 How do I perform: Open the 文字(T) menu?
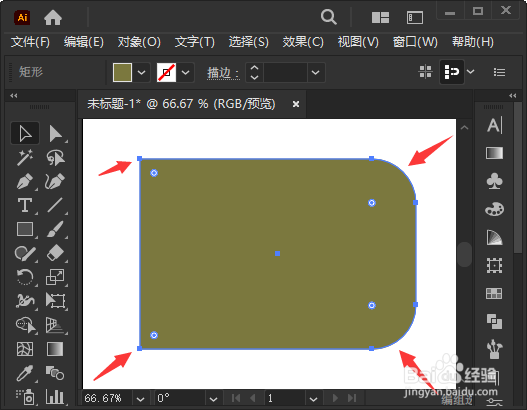pos(195,42)
